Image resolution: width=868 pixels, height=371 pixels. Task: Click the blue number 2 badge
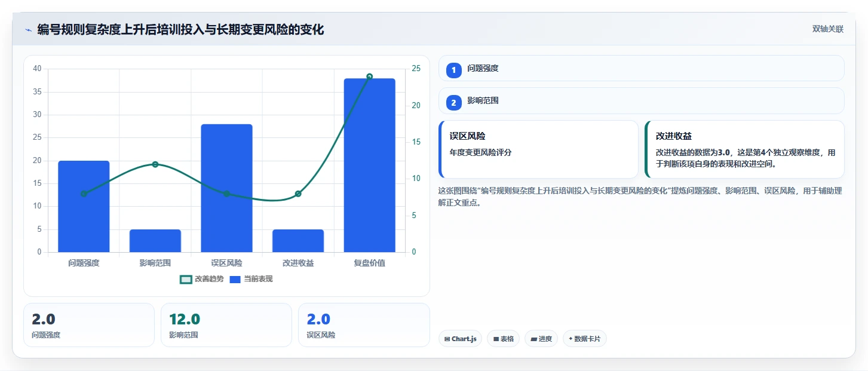click(453, 103)
